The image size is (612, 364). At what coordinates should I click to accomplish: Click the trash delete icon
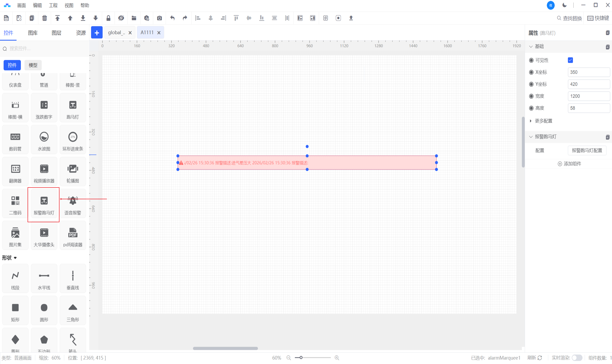[x=44, y=18]
